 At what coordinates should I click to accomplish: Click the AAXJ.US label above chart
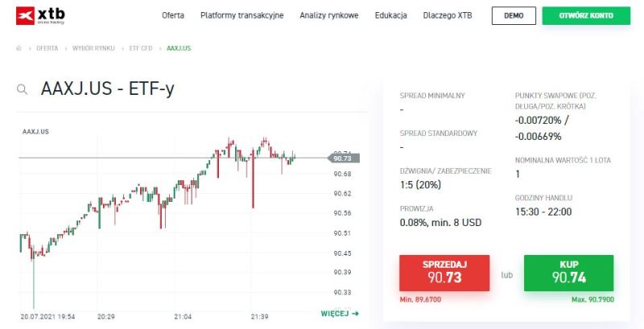point(35,131)
